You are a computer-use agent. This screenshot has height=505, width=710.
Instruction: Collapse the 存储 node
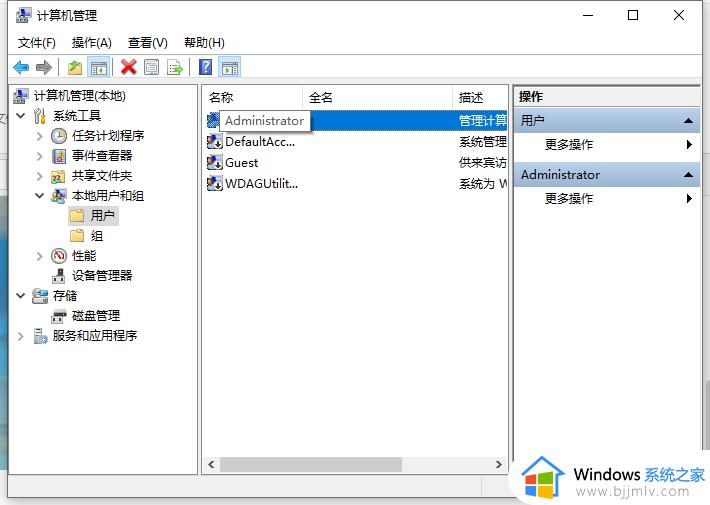pyautogui.click(x=20, y=296)
